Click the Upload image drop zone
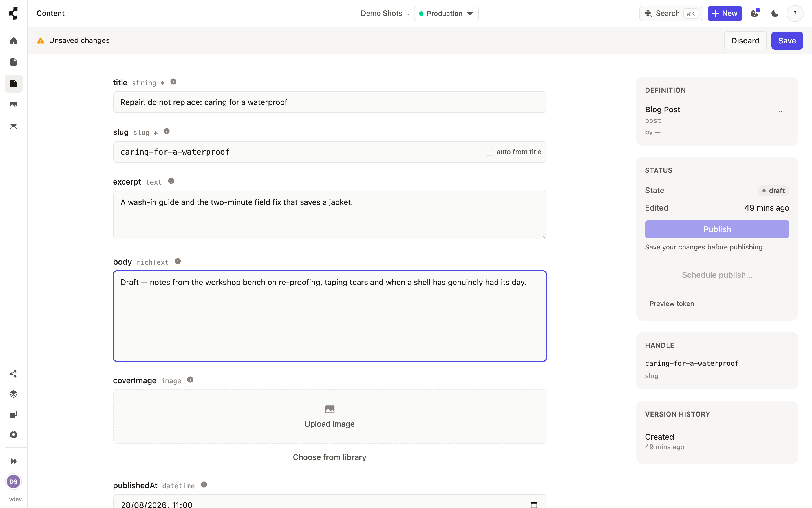Screen dimensions: 812x508 330,417
